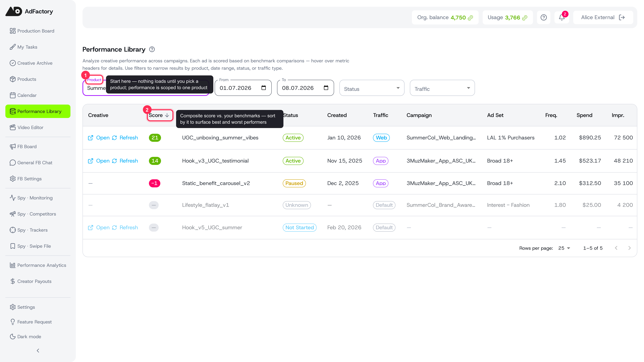Click the Usage 3,766 button

[507, 17]
